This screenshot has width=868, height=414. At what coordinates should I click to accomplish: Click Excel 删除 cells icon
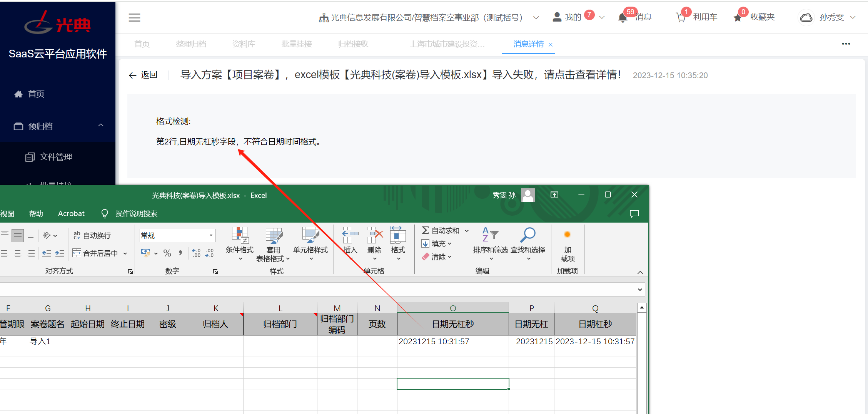click(374, 235)
